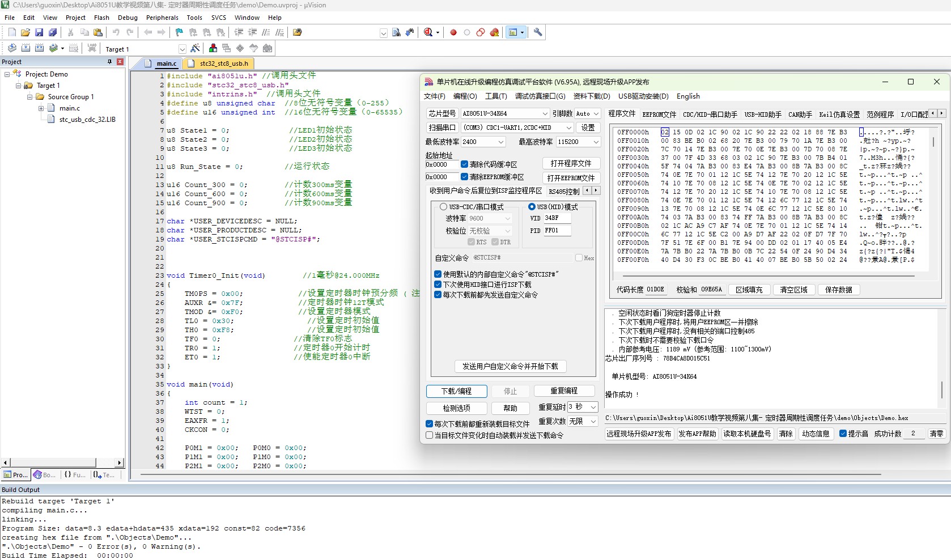Select the USB-CDC/串口模式 radio button
The width and height of the screenshot is (951, 560).
coord(444,207)
